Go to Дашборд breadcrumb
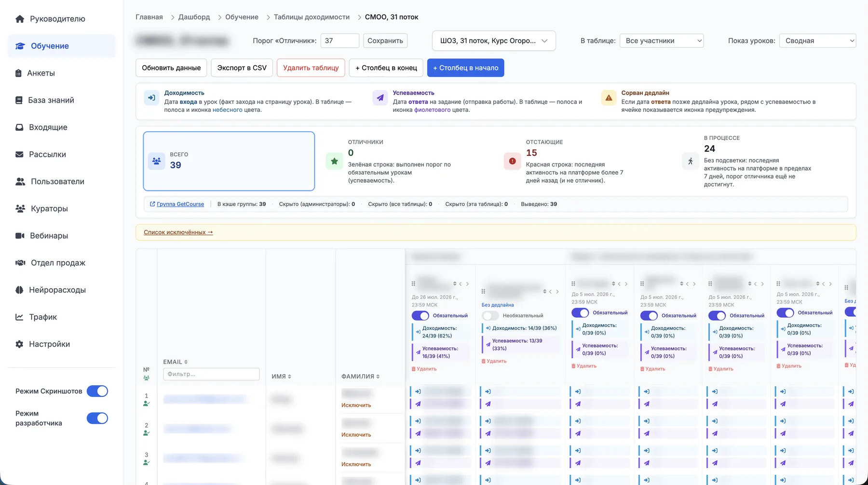 pos(194,17)
